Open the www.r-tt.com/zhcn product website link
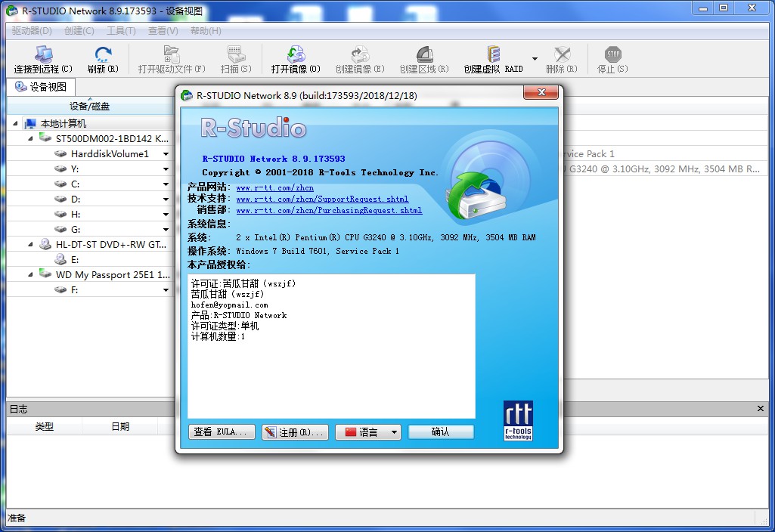This screenshot has height=532, width=775. coord(274,187)
